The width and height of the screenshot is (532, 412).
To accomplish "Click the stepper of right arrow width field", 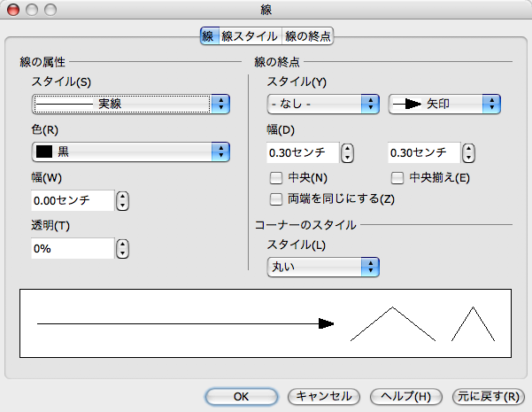I will [469, 153].
